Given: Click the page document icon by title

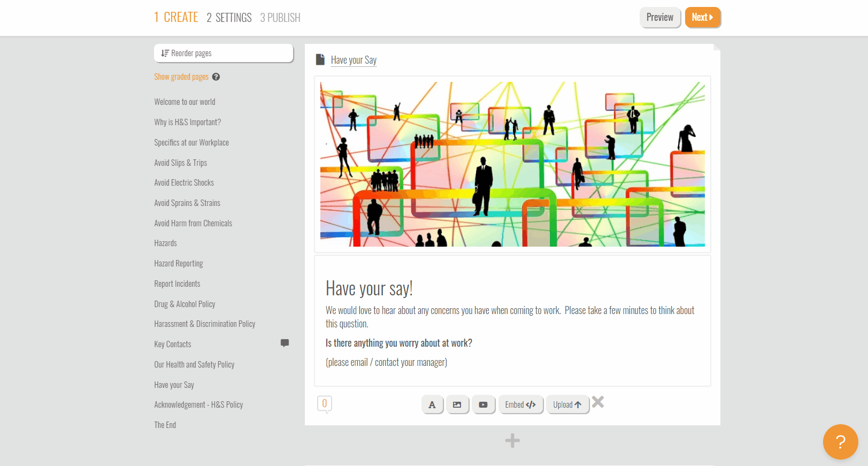Looking at the screenshot, I should coord(320,59).
